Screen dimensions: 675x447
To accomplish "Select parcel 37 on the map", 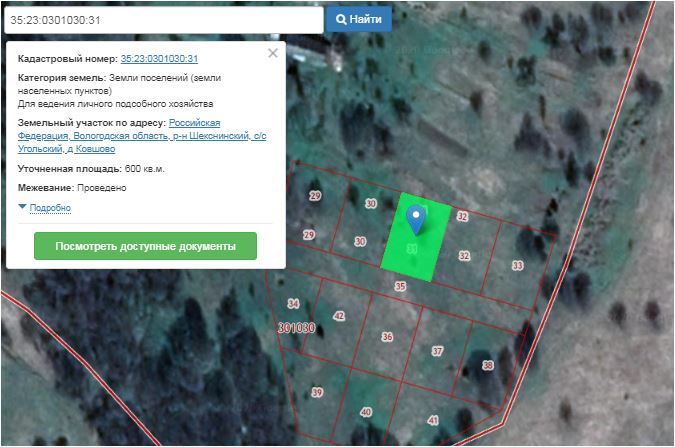I will click(437, 351).
